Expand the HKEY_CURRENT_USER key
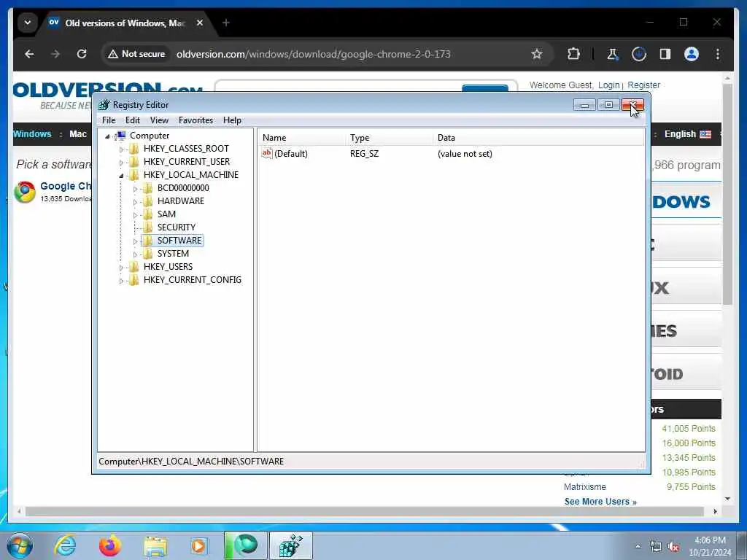Image resolution: width=747 pixels, height=560 pixels. [x=121, y=163]
